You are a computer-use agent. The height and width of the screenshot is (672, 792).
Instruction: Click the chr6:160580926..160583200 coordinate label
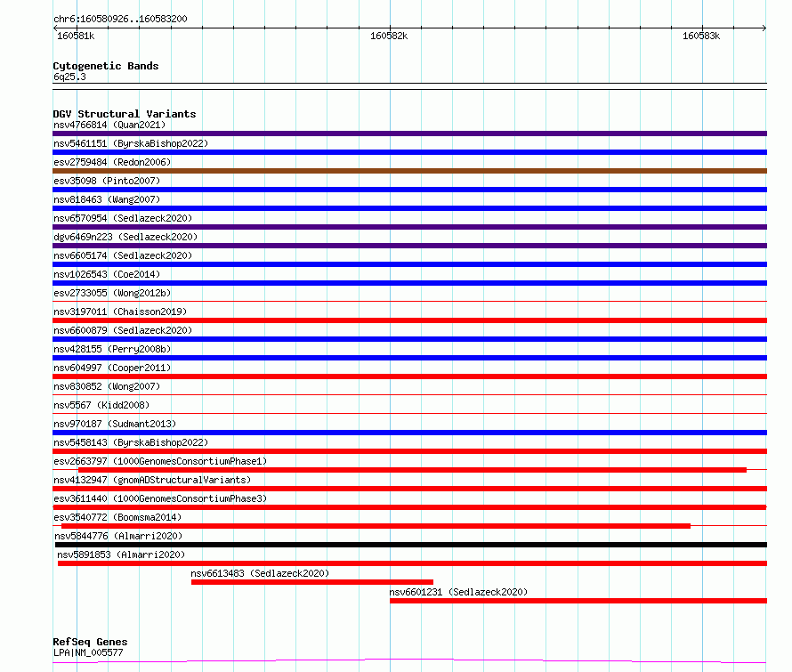[x=120, y=19]
